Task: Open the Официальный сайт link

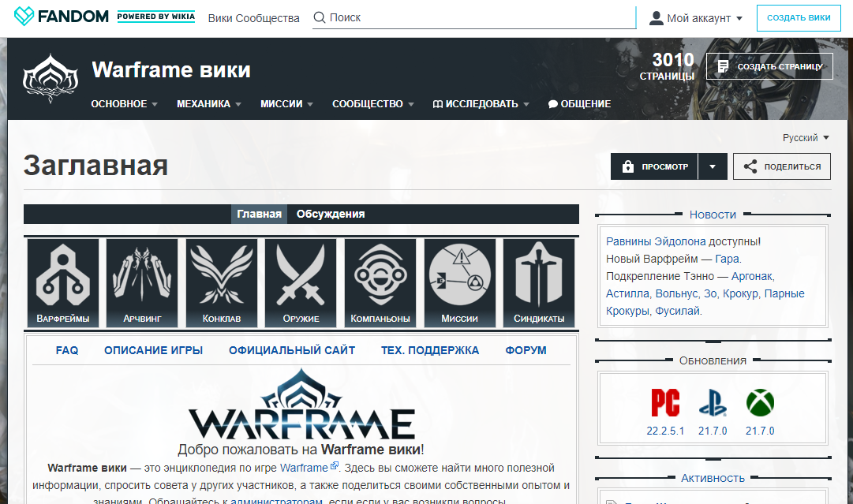Action: (x=292, y=350)
